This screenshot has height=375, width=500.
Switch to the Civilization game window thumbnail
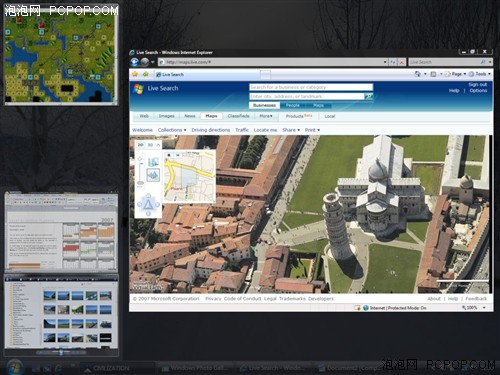(x=61, y=55)
